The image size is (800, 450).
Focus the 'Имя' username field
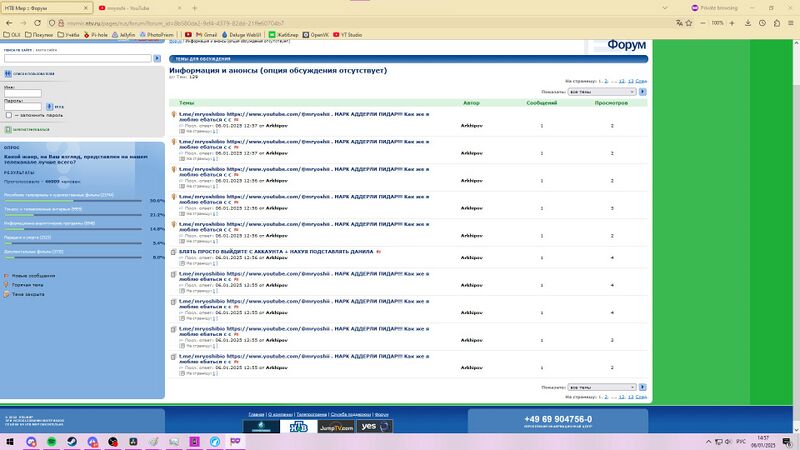click(x=23, y=93)
